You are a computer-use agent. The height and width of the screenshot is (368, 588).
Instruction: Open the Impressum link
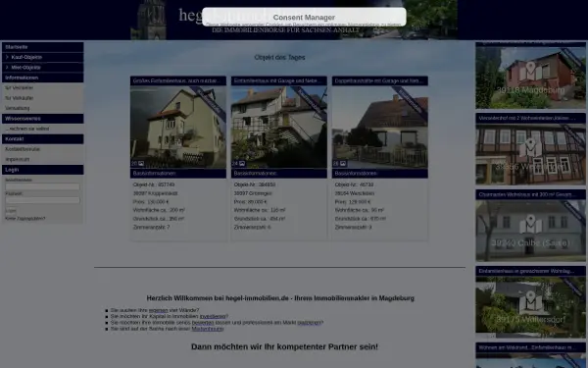(18, 159)
